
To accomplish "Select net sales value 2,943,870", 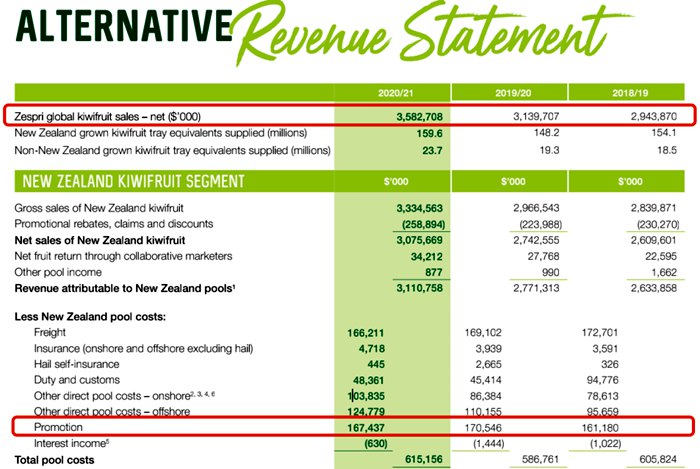I will tap(654, 116).
